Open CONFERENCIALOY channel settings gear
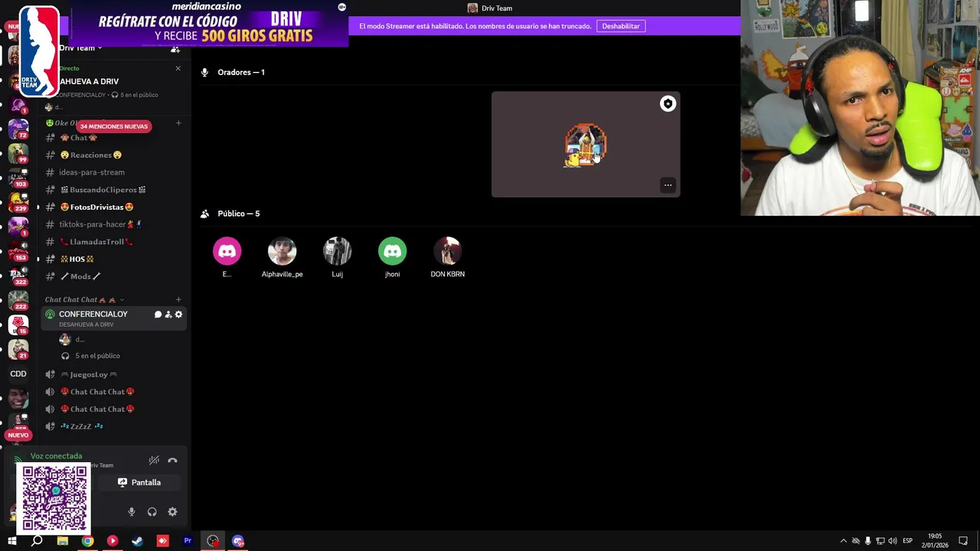 [x=178, y=315]
